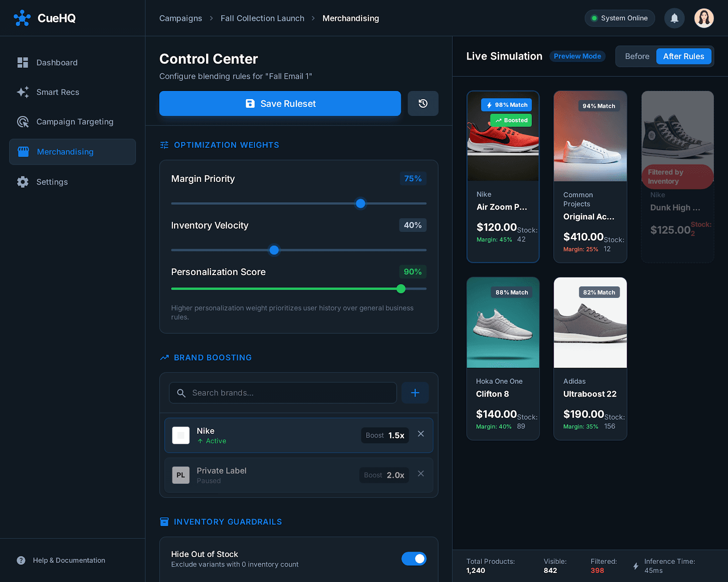
Task: Click the Save Ruleset button
Action: pos(280,103)
